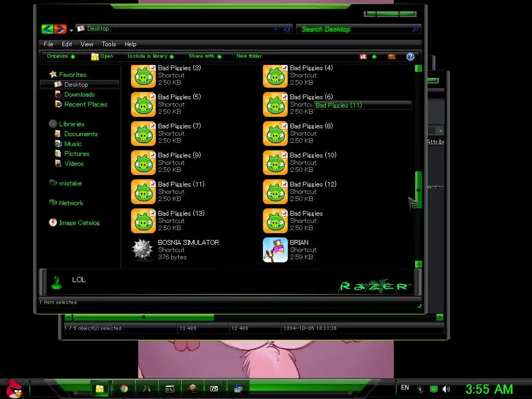
Task: Open the Edit menu
Action: (66, 44)
